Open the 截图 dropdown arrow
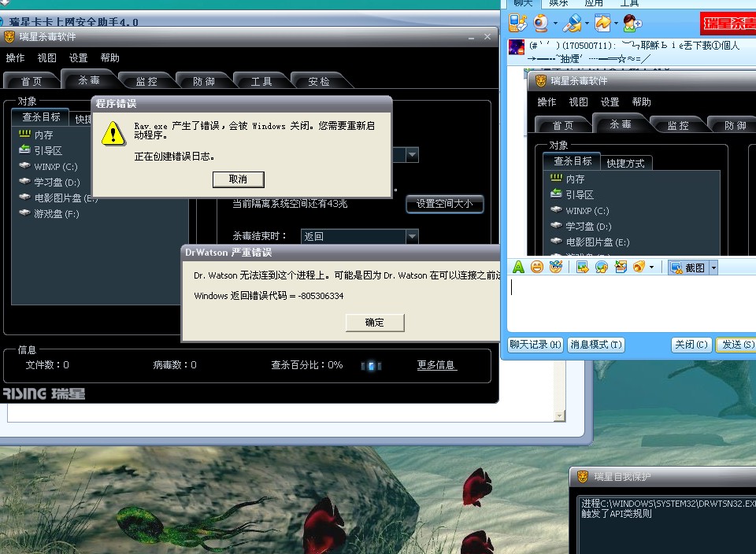The image size is (756, 554). pos(713,268)
